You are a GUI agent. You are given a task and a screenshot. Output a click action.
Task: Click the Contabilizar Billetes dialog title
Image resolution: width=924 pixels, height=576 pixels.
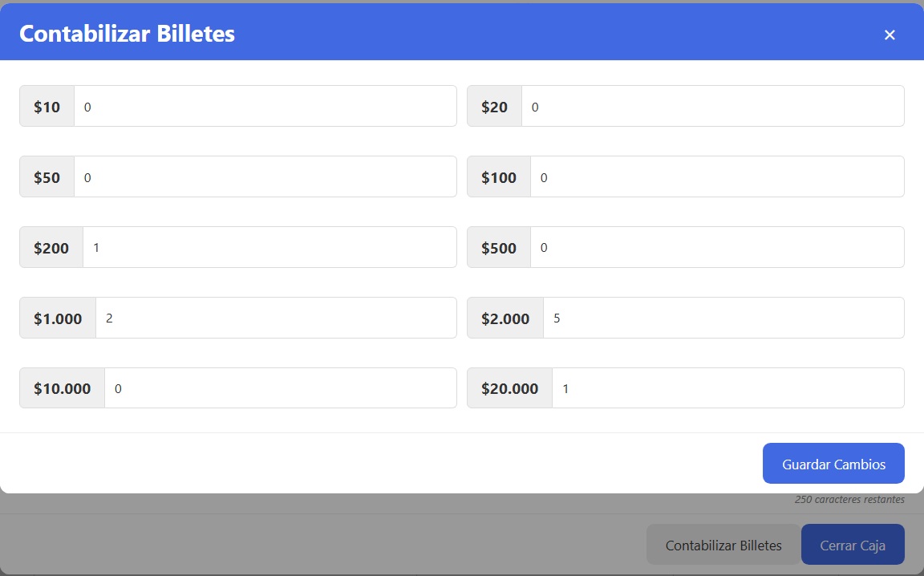(x=127, y=34)
